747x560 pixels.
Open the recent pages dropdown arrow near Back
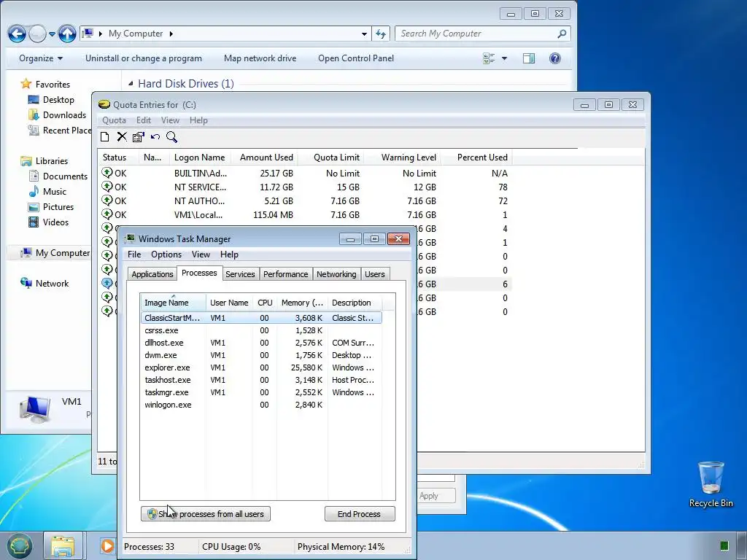(x=52, y=34)
